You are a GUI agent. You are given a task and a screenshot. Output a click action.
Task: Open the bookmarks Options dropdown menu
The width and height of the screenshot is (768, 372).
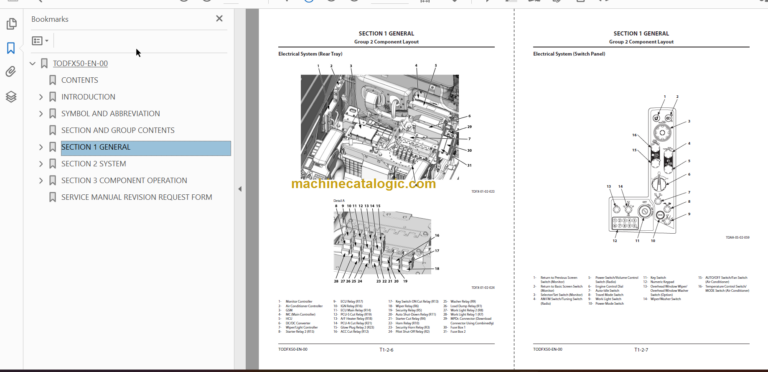40,41
